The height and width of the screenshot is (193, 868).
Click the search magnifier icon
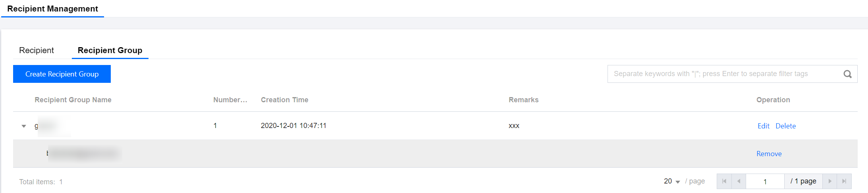point(847,74)
